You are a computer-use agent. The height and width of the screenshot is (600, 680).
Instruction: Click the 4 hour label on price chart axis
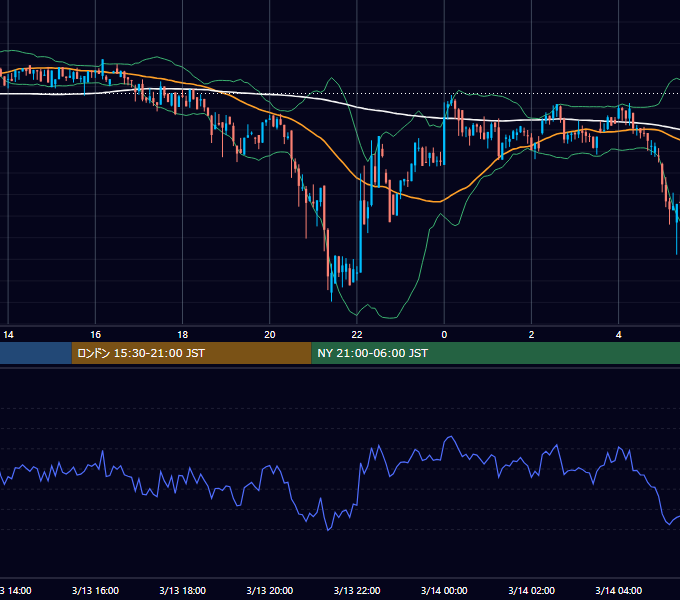tap(618, 335)
